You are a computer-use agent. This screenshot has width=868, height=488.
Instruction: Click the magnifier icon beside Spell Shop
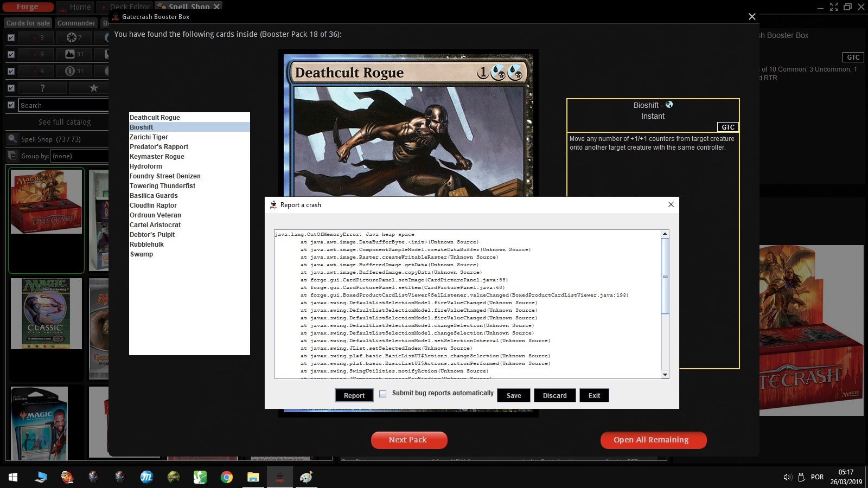[x=12, y=139]
